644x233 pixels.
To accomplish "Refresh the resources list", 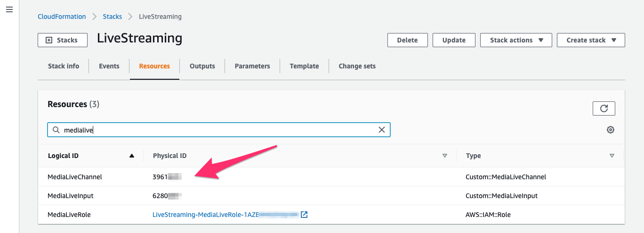I will pos(604,108).
